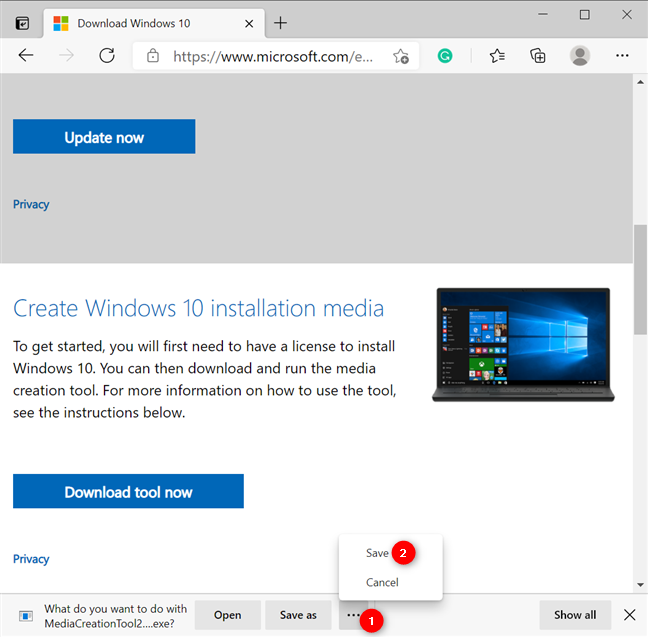The width and height of the screenshot is (648, 637).
Task: Click Save as in the download bar
Action: (298, 615)
